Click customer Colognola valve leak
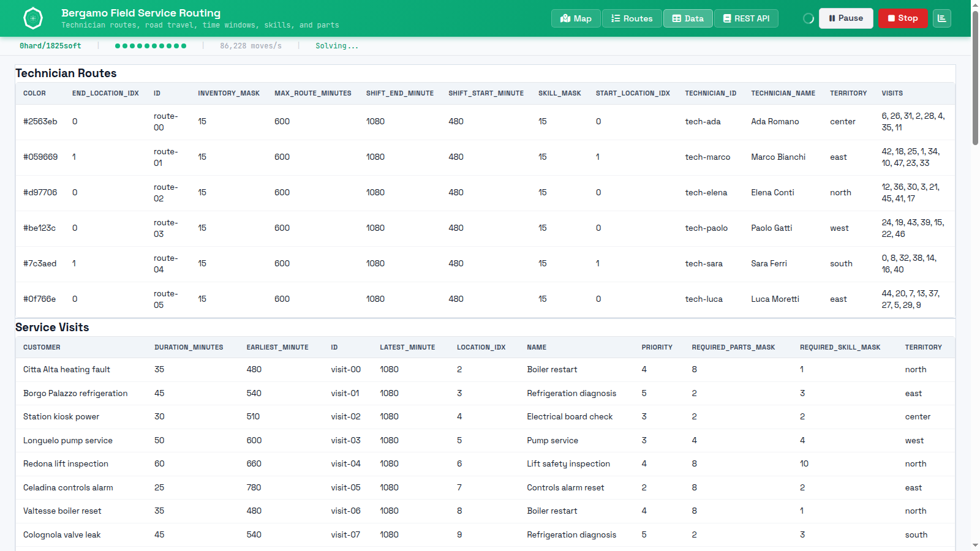This screenshot has width=980, height=551. [x=62, y=535]
